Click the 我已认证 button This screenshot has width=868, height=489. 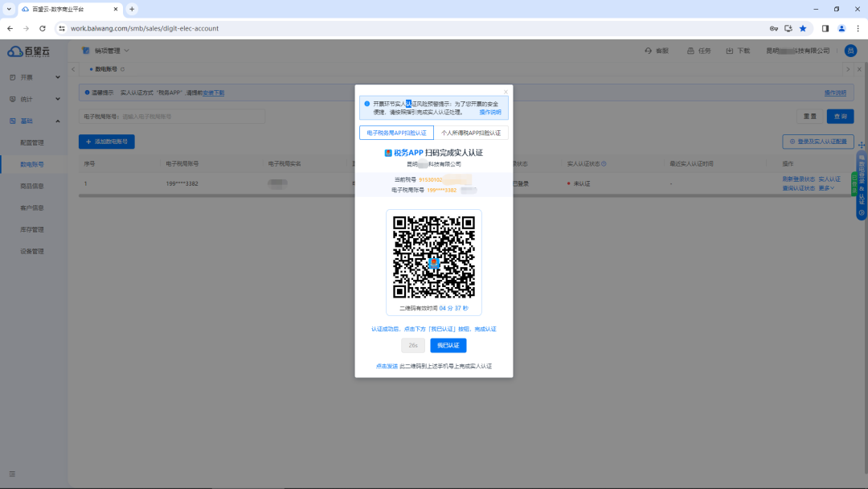click(448, 346)
